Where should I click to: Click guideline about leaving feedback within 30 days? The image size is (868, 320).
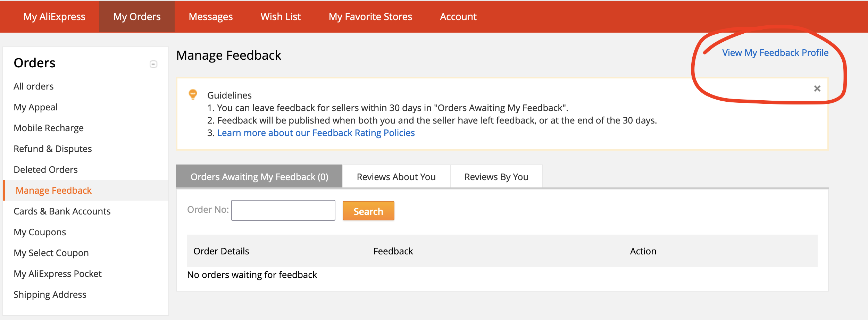[387, 108]
